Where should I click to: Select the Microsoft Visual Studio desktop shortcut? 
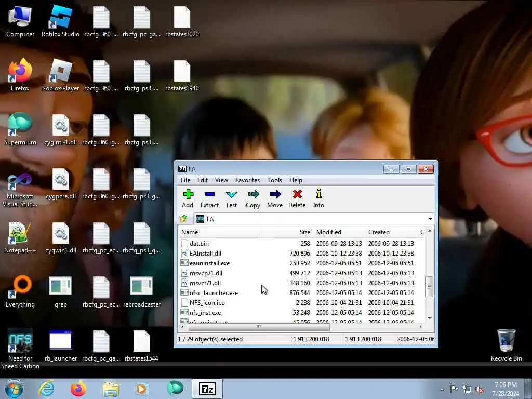[20, 190]
